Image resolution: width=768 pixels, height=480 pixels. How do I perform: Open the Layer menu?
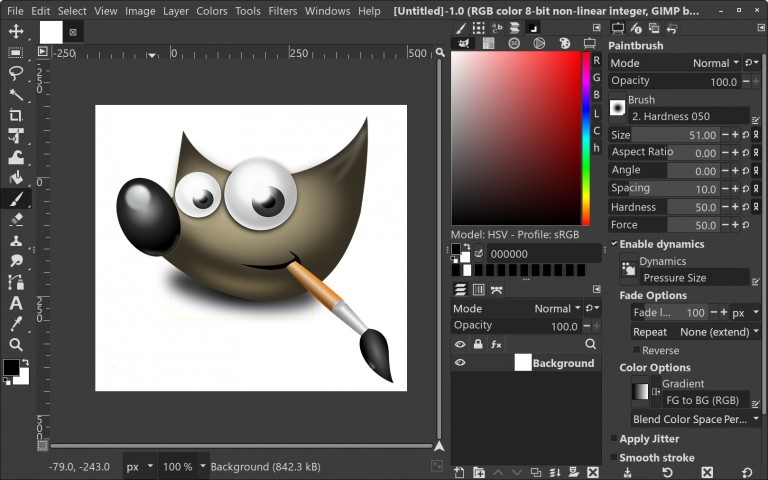[x=176, y=11]
